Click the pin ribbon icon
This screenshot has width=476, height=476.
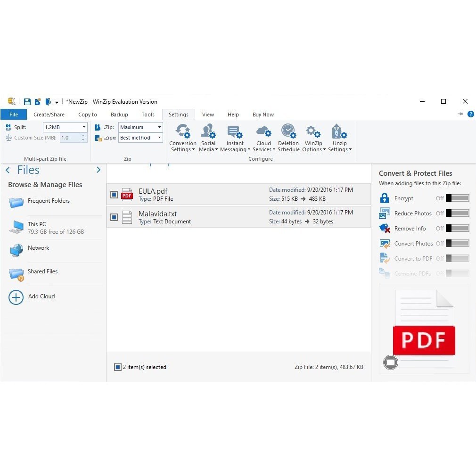pyautogui.click(x=460, y=114)
